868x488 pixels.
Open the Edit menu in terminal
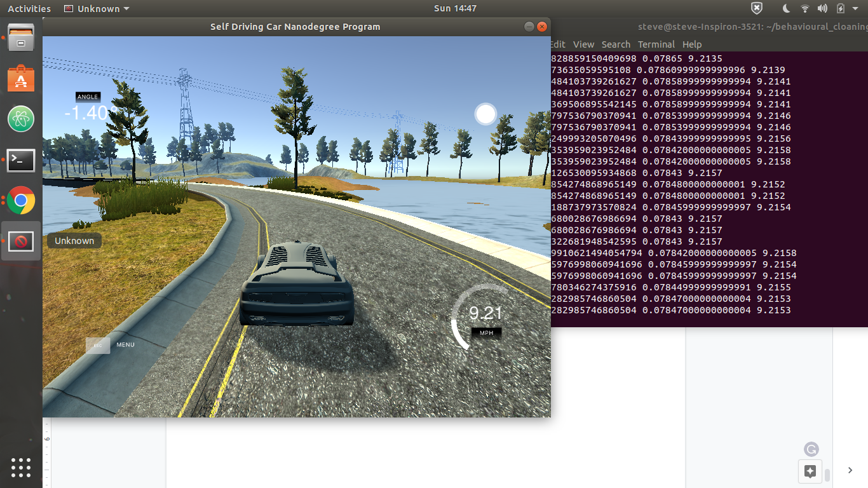[558, 44]
